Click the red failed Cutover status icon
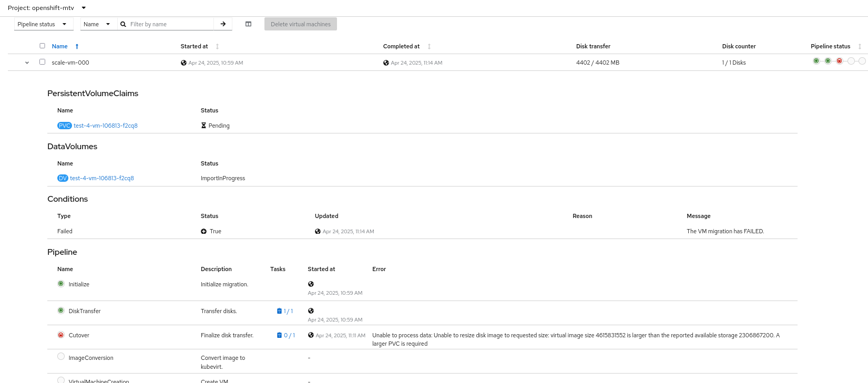868x383 pixels. [x=61, y=335]
